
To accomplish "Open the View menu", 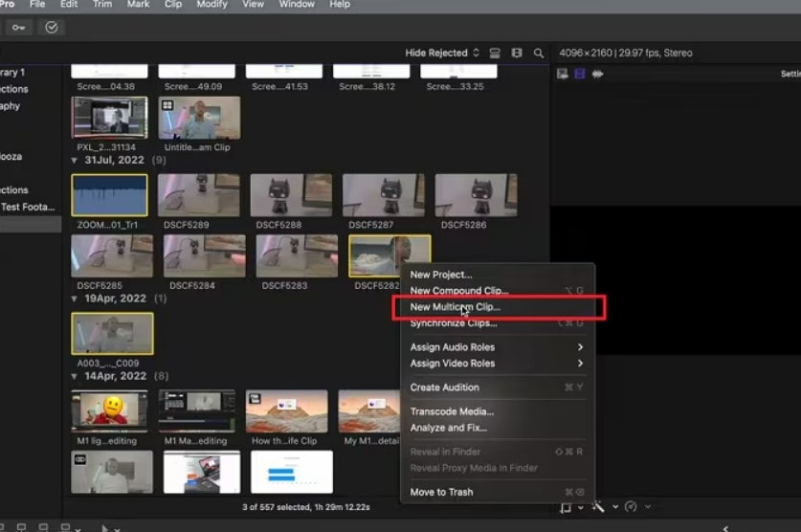I will tap(253, 4).
